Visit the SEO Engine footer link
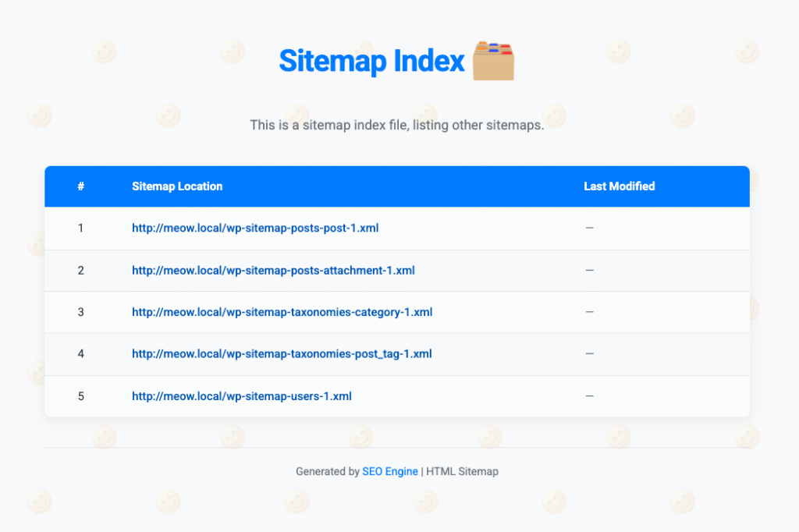Viewport: 799px width, 532px height. click(390, 472)
